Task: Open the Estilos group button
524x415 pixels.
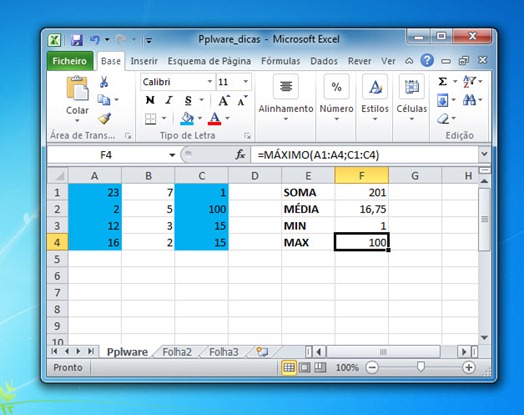Action: 375,99
